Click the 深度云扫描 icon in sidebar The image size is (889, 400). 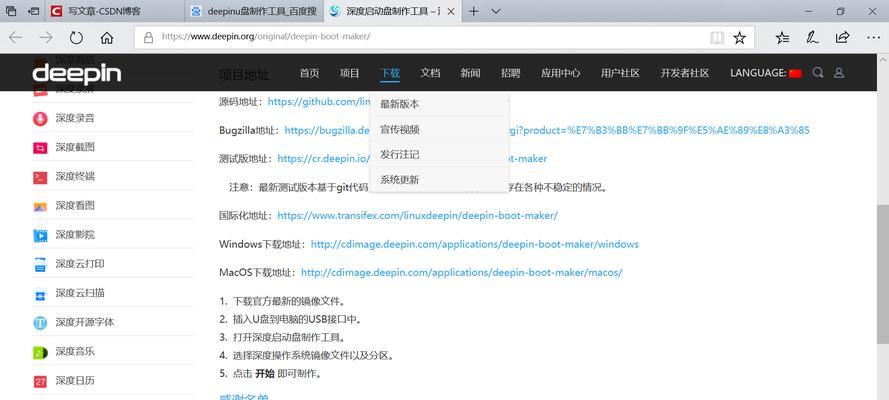point(40,293)
